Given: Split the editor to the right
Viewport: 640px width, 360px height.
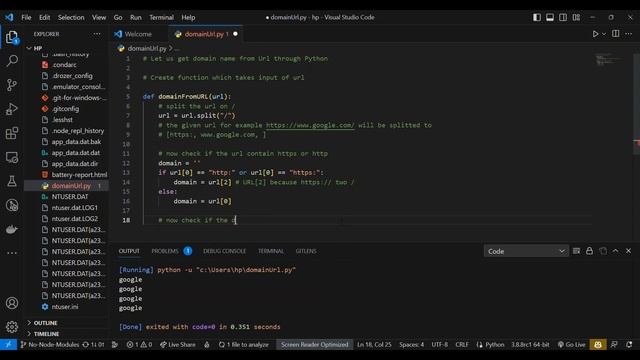Looking at the screenshot, I should [x=616, y=34].
